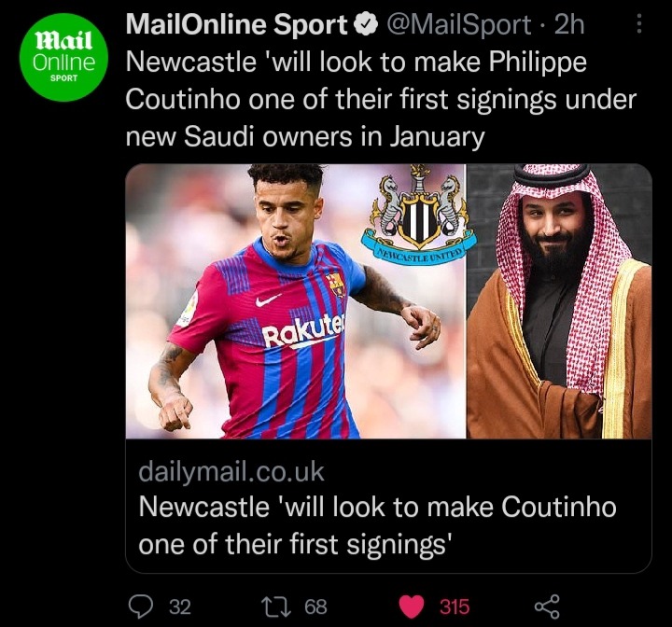Open the three-dot more options menu
Viewport: 672px width, 627px height.
pyautogui.click(x=638, y=23)
